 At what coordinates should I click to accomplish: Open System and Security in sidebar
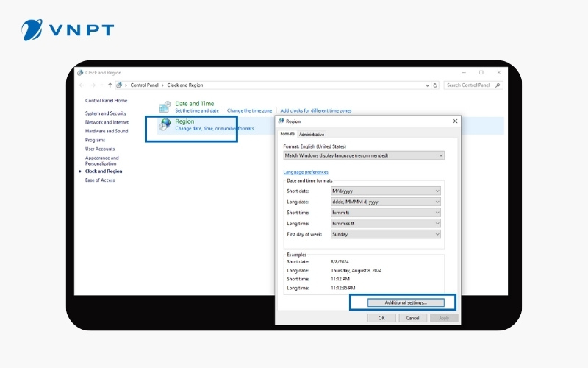pyautogui.click(x=106, y=113)
